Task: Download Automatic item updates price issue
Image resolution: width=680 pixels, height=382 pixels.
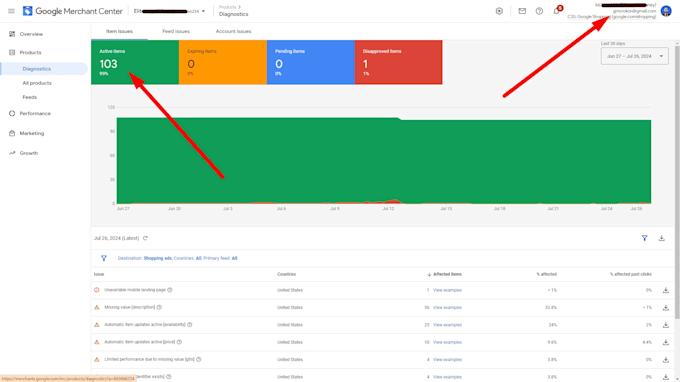Action: [666, 342]
